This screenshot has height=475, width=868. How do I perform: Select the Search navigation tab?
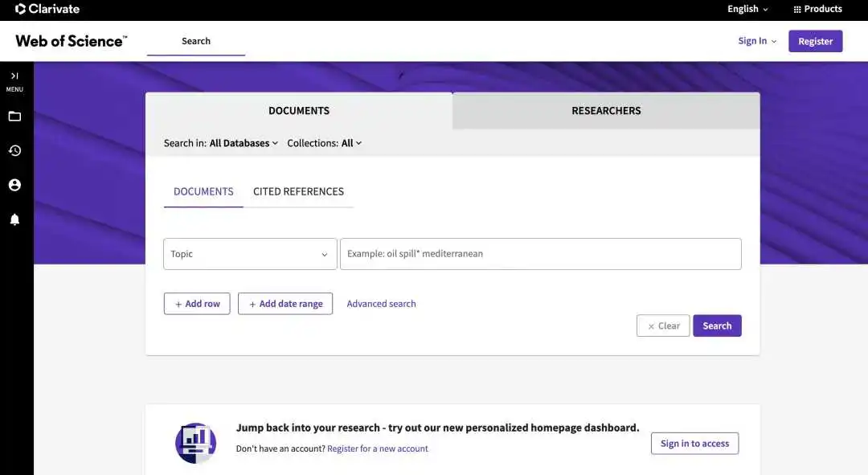[x=196, y=41]
